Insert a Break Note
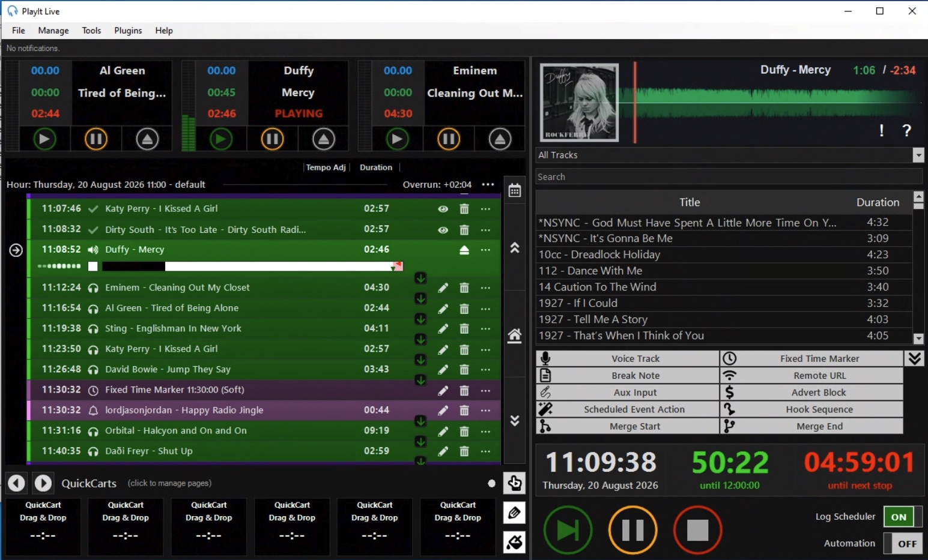This screenshot has height=560, width=928. point(627,376)
